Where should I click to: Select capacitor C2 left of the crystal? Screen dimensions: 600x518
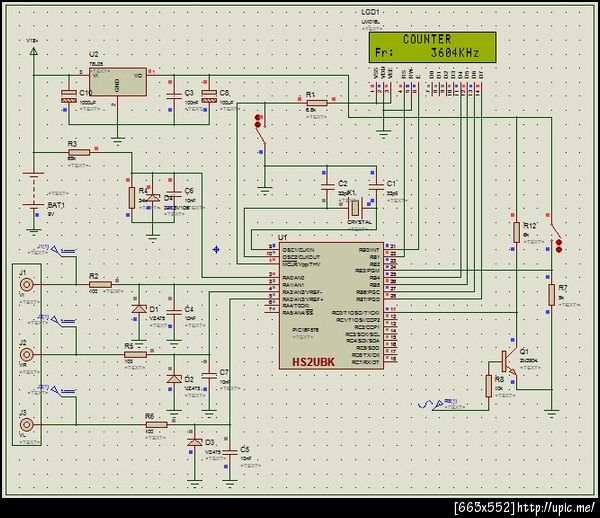pos(328,187)
